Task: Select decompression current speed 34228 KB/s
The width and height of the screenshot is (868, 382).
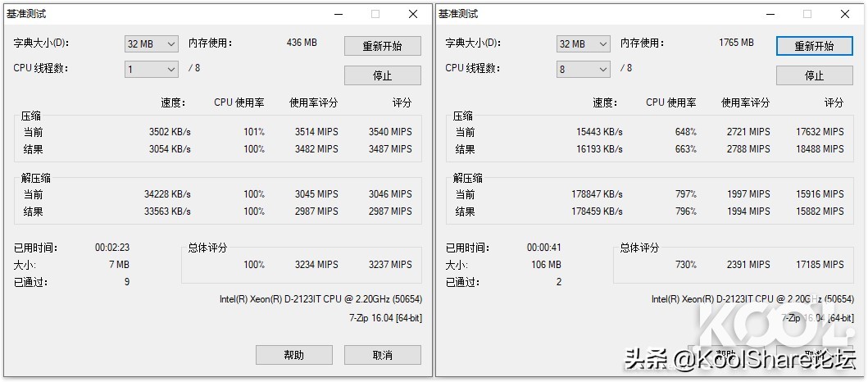Action: coord(167,194)
